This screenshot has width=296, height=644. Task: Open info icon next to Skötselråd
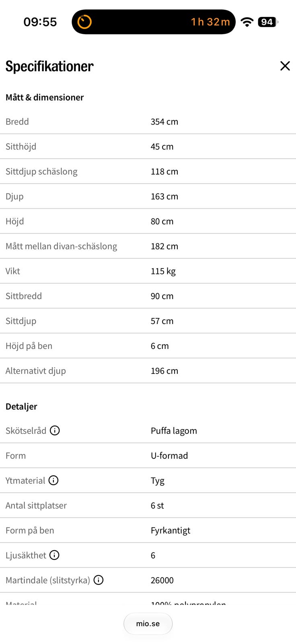[55, 430]
